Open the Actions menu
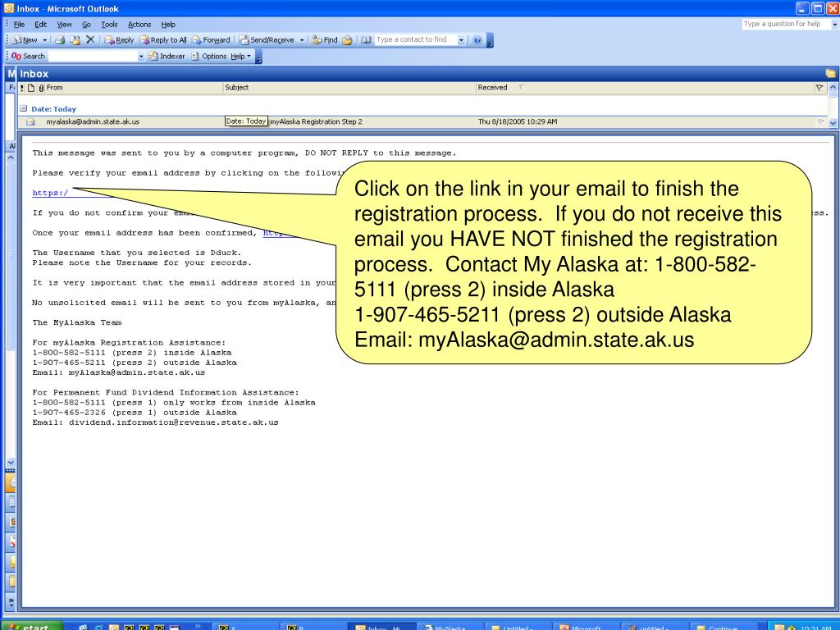Image resolution: width=840 pixels, height=630 pixels. click(x=139, y=24)
